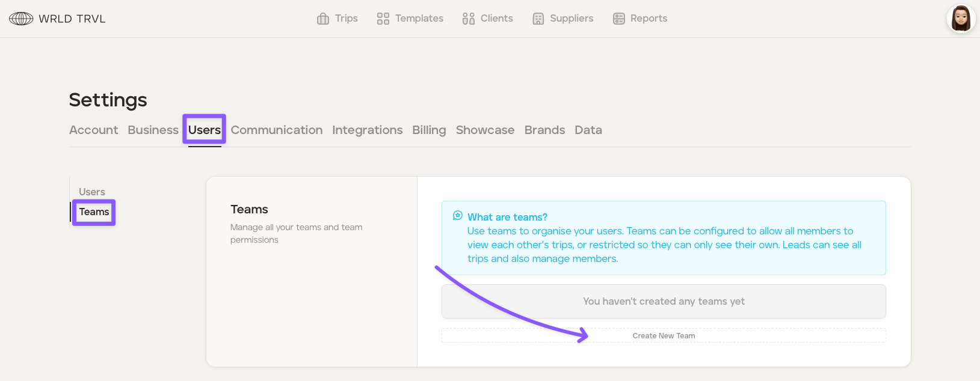Click the Reports list icon
This screenshot has height=381, width=980.
click(x=619, y=19)
